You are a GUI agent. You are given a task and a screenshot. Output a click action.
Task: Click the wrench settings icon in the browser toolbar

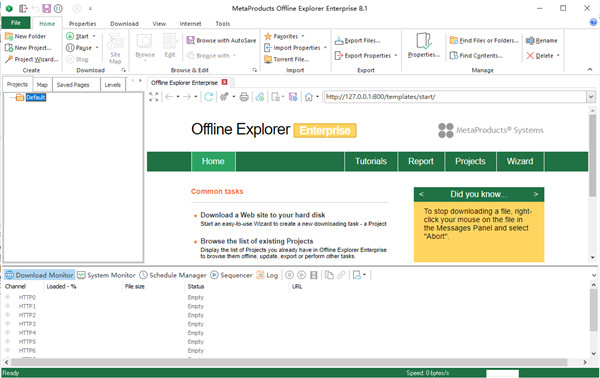pyautogui.click(x=224, y=97)
